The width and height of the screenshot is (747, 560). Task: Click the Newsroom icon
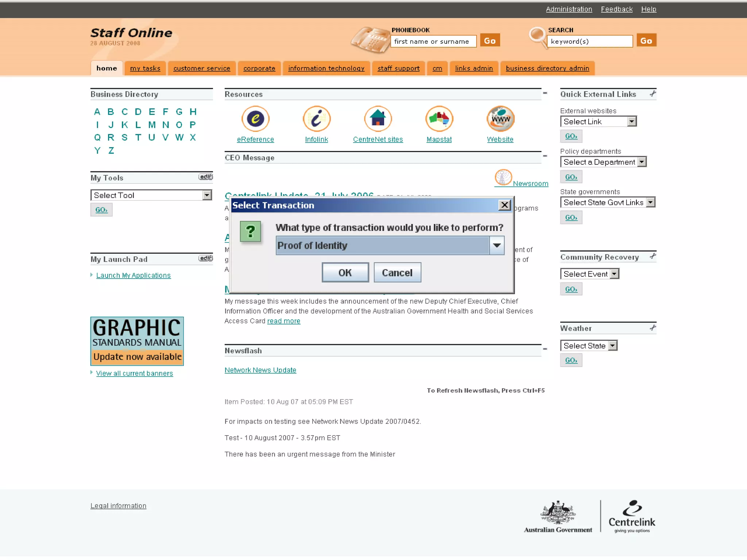tap(503, 178)
